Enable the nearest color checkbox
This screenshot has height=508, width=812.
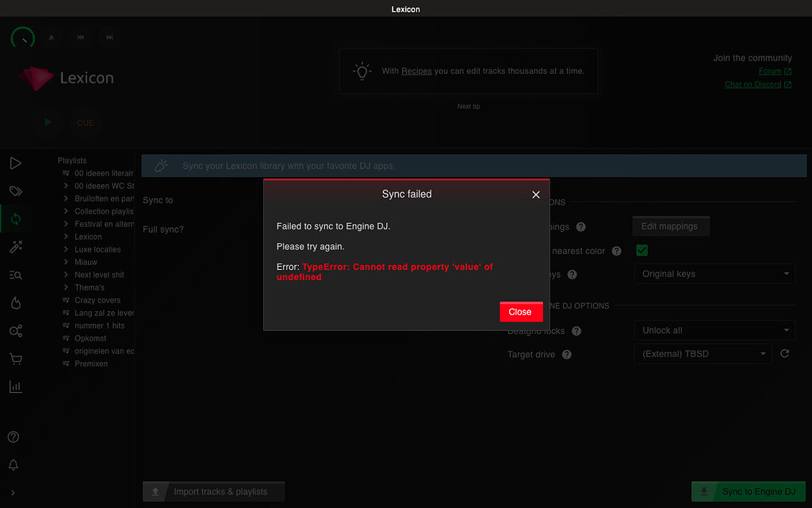pos(641,250)
